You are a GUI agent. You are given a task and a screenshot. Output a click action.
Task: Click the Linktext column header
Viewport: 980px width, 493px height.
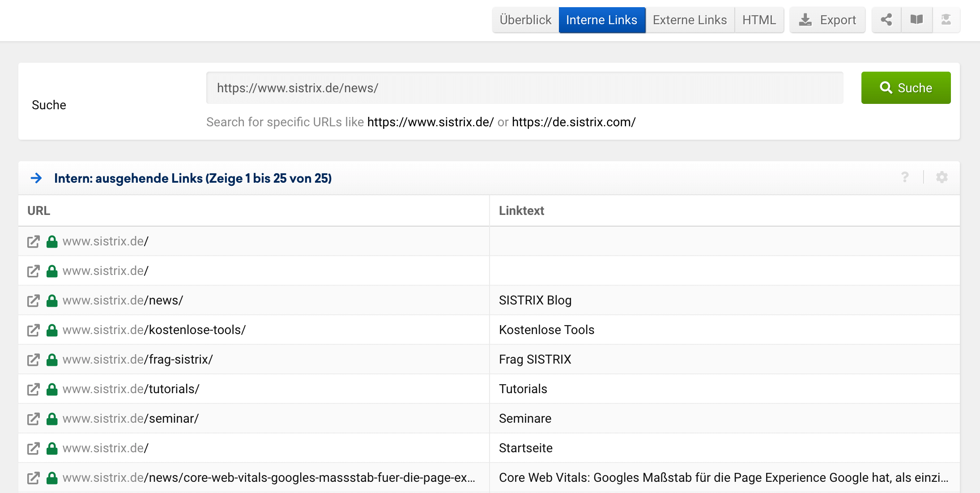[x=521, y=210]
